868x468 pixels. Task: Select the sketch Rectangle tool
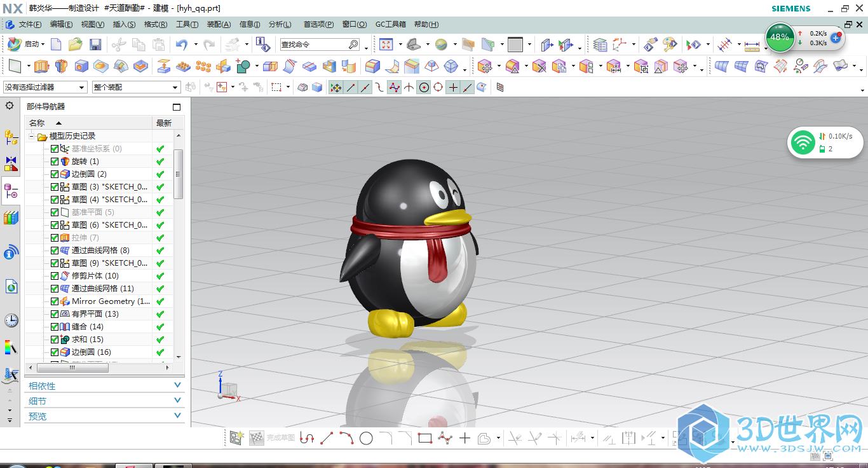(x=425, y=438)
